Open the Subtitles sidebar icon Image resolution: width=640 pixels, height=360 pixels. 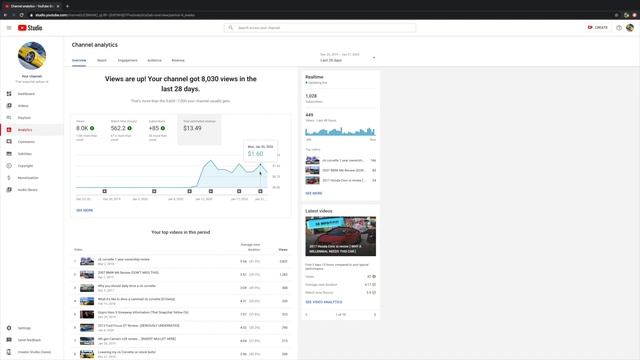tap(9, 154)
